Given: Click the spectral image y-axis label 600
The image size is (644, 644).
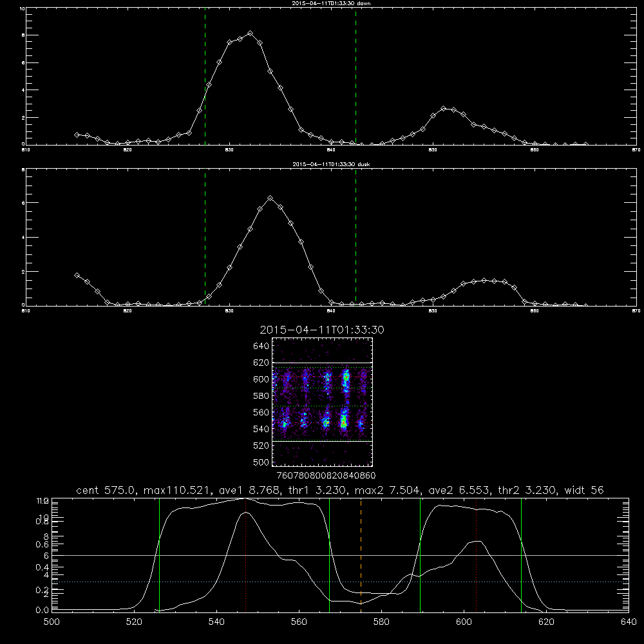Looking at the screenshot, I should (x=261, y=379).
